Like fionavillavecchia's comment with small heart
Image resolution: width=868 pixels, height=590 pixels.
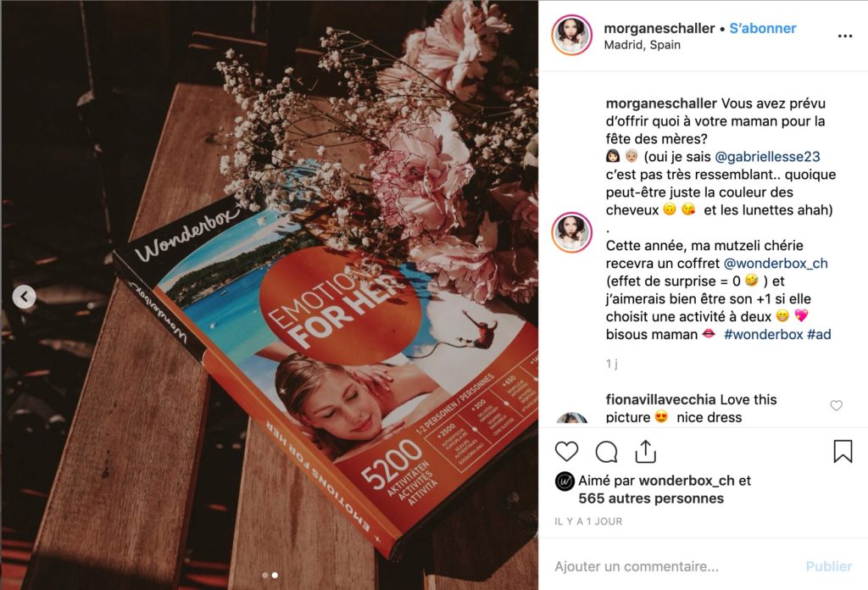pos(837,406)
